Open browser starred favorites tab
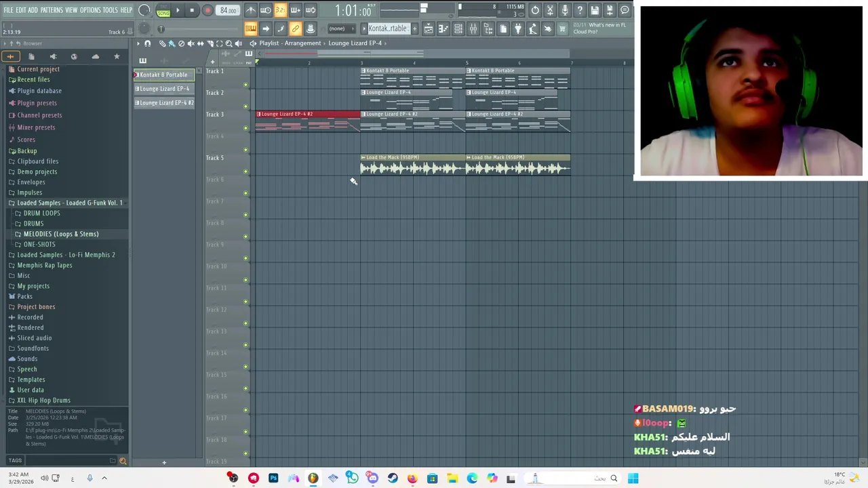 [117, 57]
